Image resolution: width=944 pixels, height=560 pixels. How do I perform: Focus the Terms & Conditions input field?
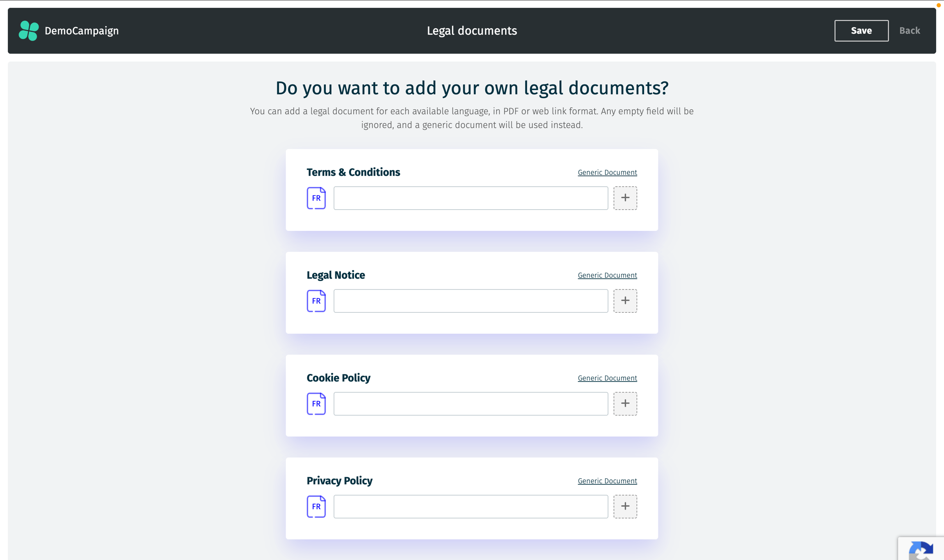click(470, 198)
